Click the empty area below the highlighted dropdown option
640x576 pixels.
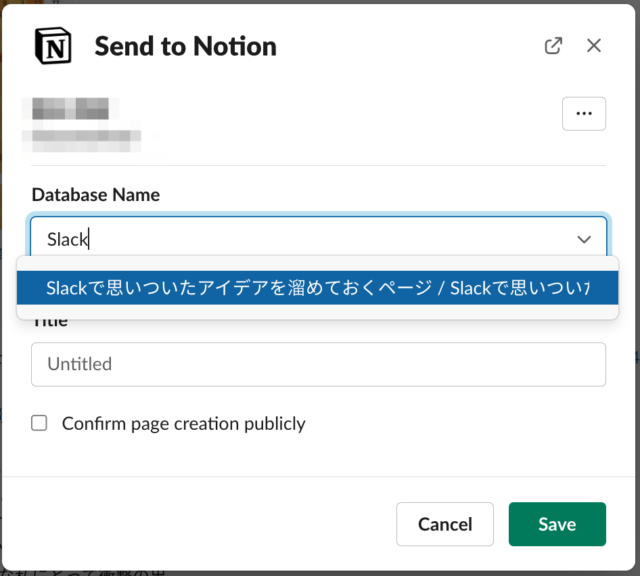[x=317, y=312]
